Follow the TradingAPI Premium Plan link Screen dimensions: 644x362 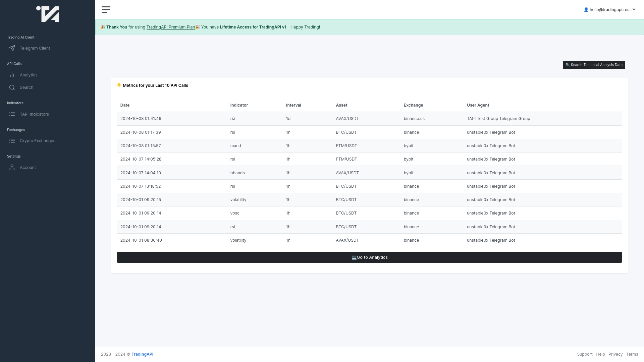[x=170, y=27]
